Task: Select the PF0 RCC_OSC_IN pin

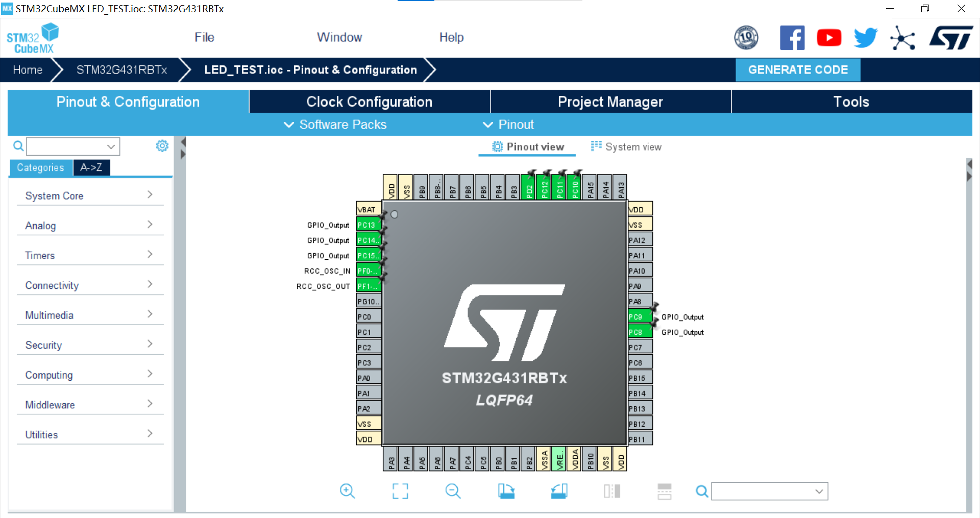Action: click(x=369, y=270)
